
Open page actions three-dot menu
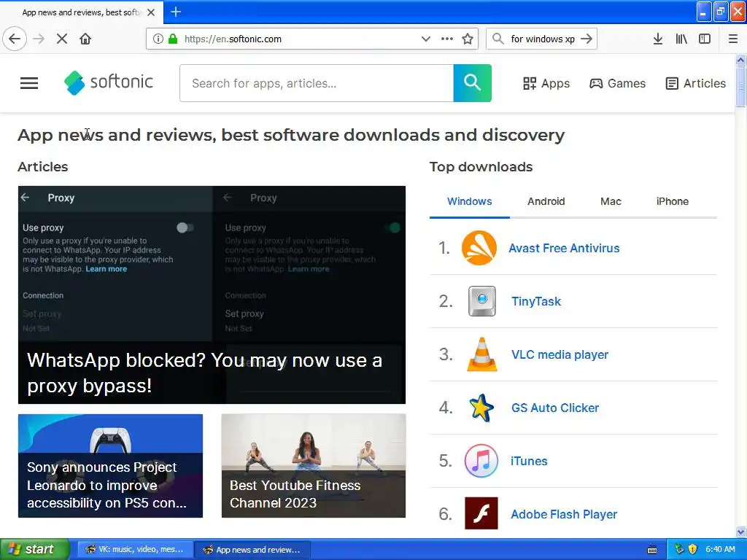[x=447, y=39]
